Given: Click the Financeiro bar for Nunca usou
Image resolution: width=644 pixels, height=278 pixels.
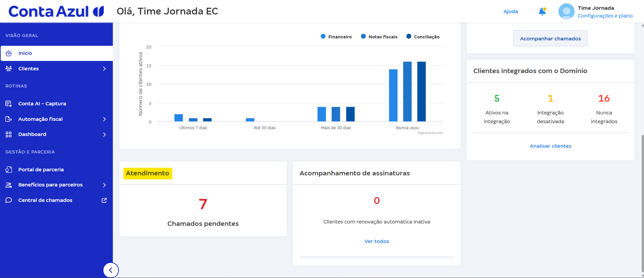Looking at the screenshot, I should [x=393, y=95].
